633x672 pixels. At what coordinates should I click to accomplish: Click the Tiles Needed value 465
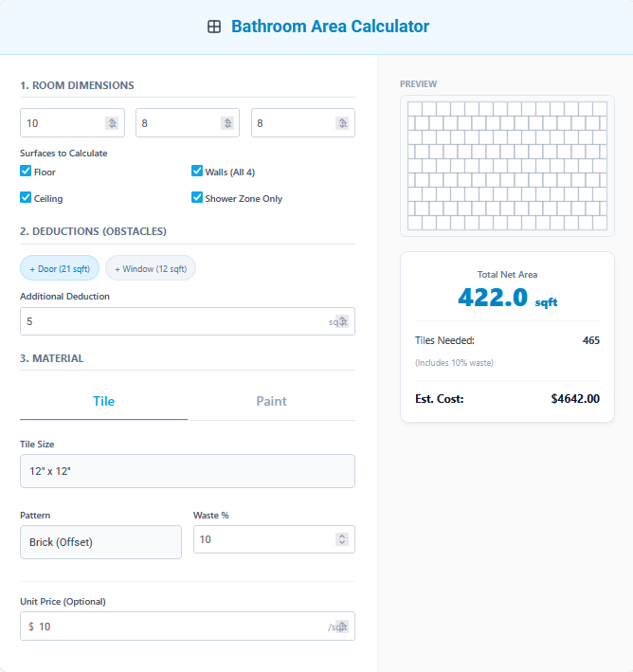[x=591, y=340]
